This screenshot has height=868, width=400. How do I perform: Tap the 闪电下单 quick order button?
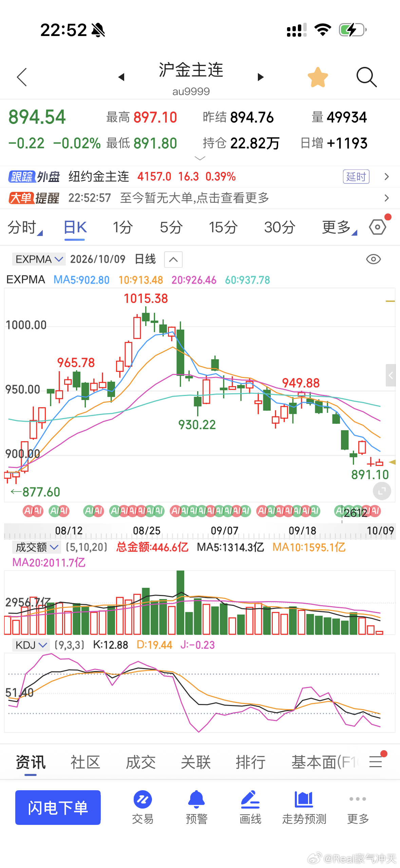[x=58, y=808]
